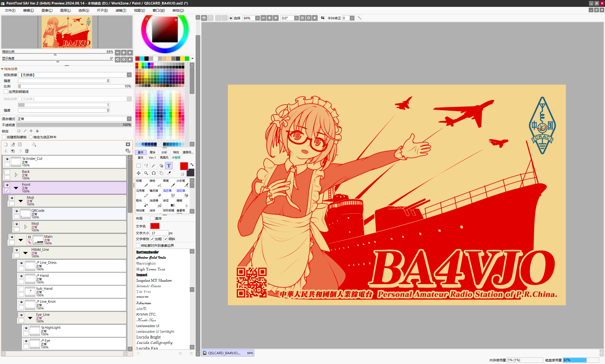Enable 创建剪贴蒙版 checkbox

tap(4, 137)
